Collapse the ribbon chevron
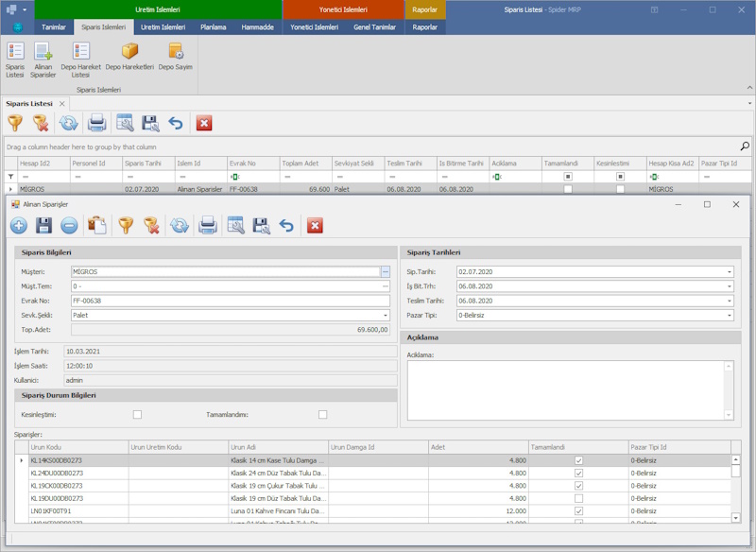The width and height of the screenshot is (756, 552). [x=749, y=87]
